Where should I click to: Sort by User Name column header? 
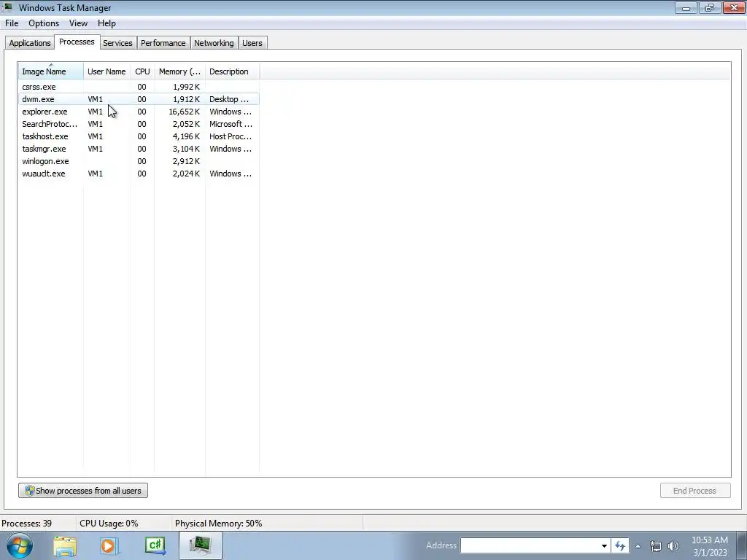[107, 71]
